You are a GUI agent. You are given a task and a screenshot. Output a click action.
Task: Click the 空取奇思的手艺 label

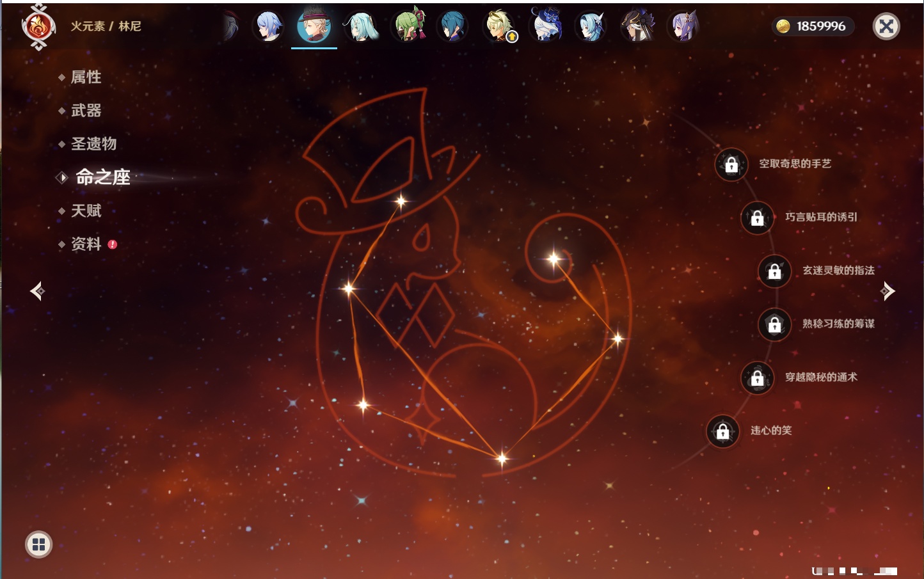795,164
